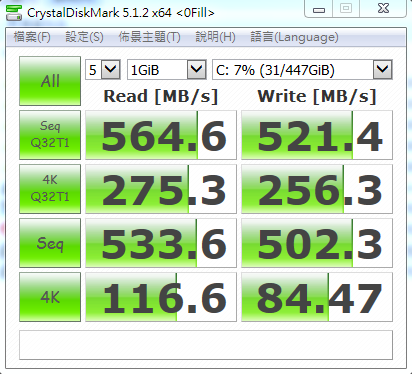Expand the drive dropdown showing C: 7%
The image size is (412, 374).
pos(382,70)
